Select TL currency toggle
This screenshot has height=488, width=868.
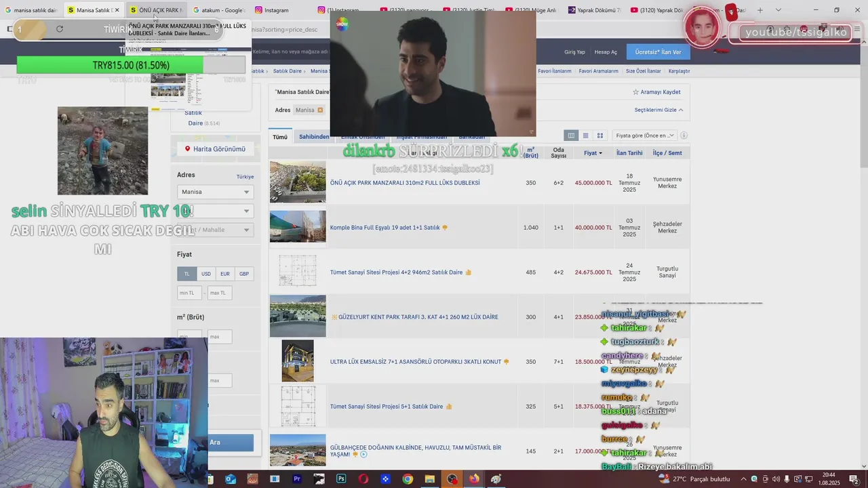click(x=187, y=274)
